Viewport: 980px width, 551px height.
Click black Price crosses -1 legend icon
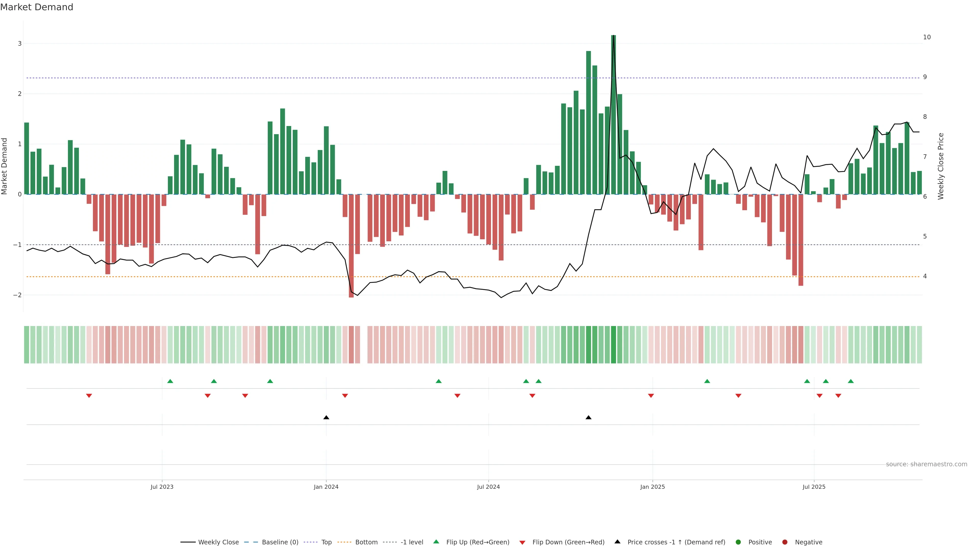point(617,542)
